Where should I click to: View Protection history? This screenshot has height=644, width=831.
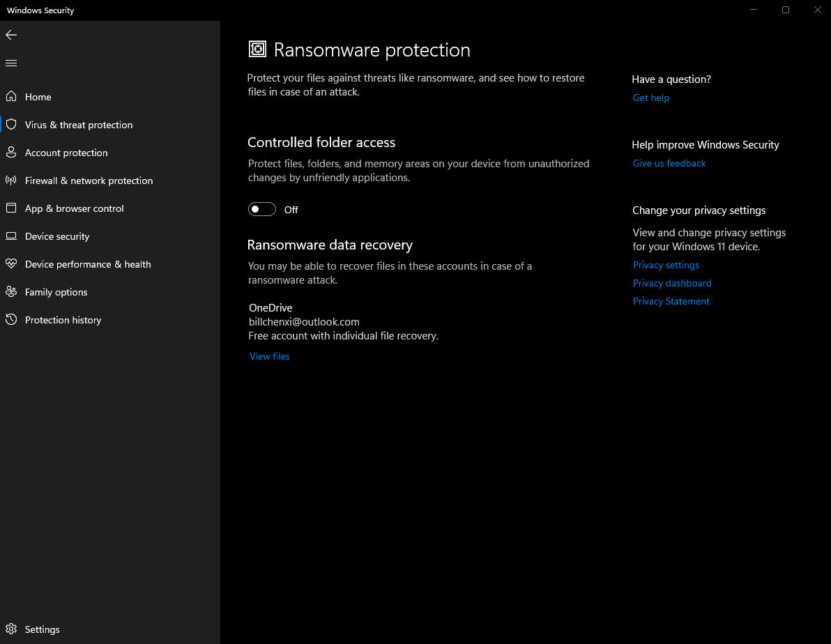[109, 320]
